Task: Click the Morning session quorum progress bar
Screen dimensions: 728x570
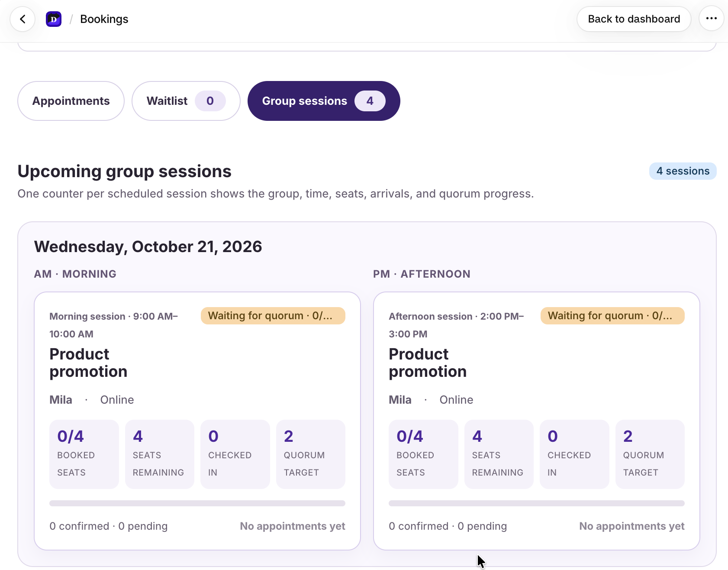Action: (x=197, y=503)
